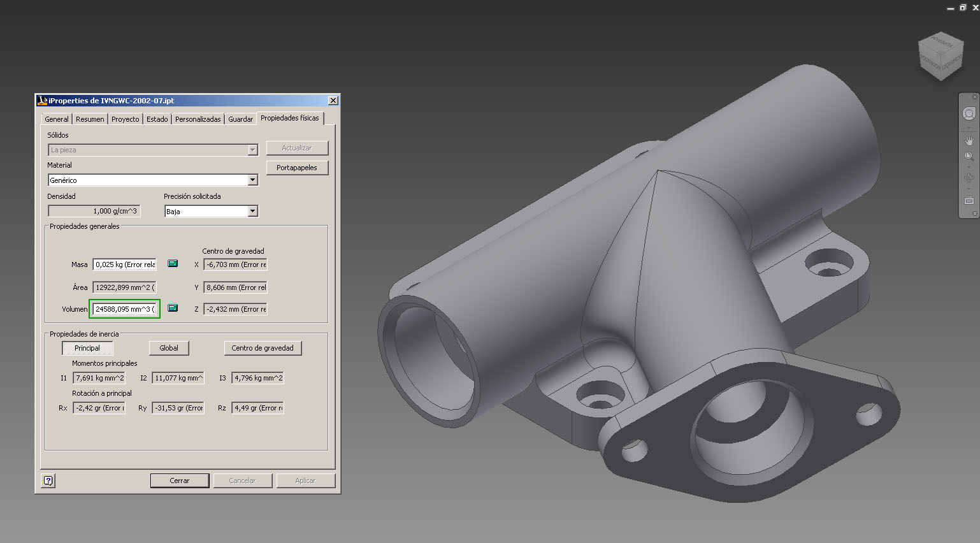The width and height of the screenshot is (980, 543).
Task: Close the navigation bar with its X
Action: point(974,97)
